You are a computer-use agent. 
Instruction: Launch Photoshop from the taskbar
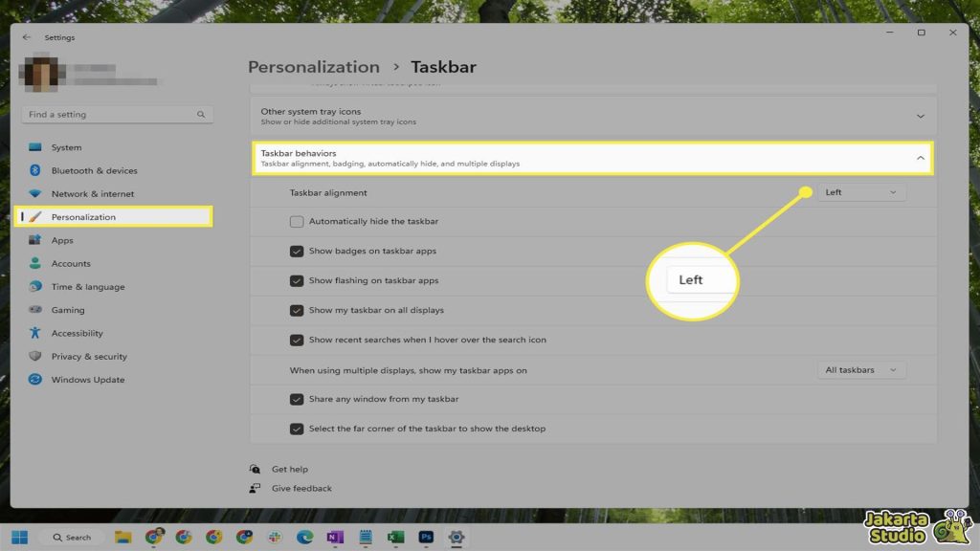click(424, 537)
